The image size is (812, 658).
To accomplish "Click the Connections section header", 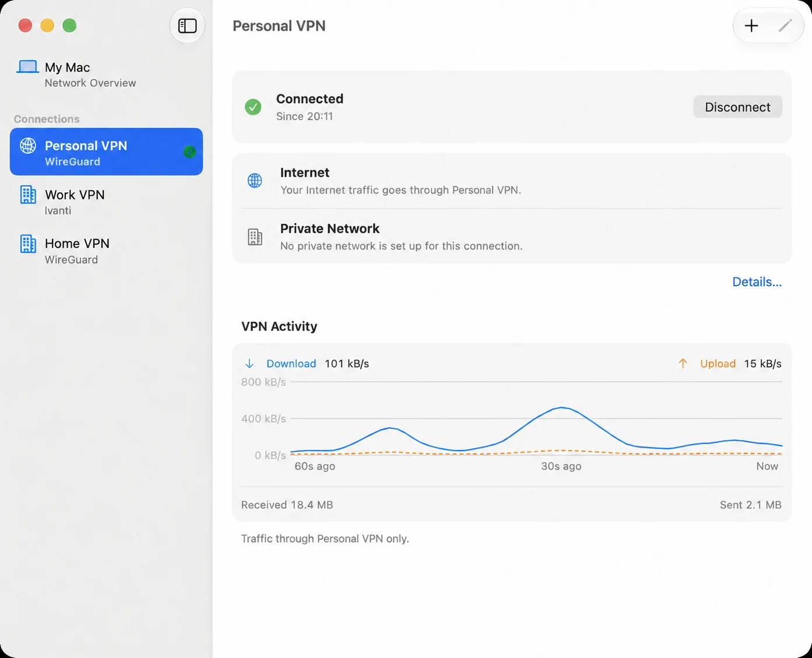I will pos(47,119).
